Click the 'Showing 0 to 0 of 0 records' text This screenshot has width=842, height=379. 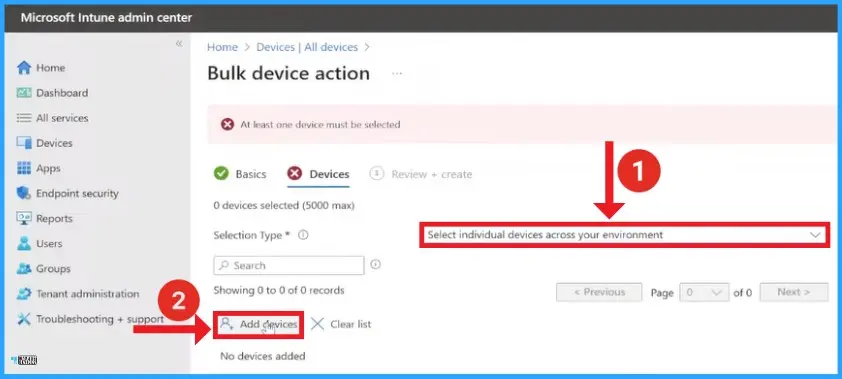279,290
